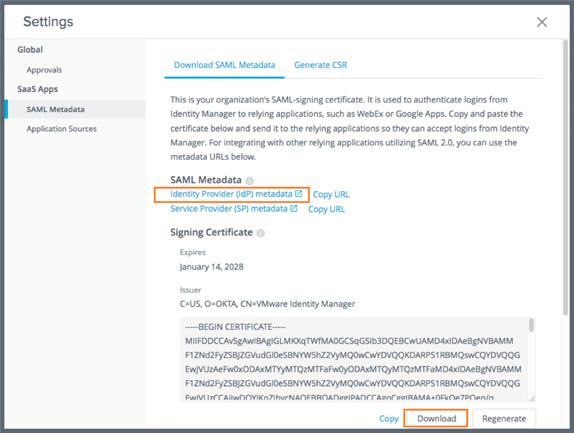Open Approvals in the sidebar
This screenshot has height=433, width=574.
point(44,70)
